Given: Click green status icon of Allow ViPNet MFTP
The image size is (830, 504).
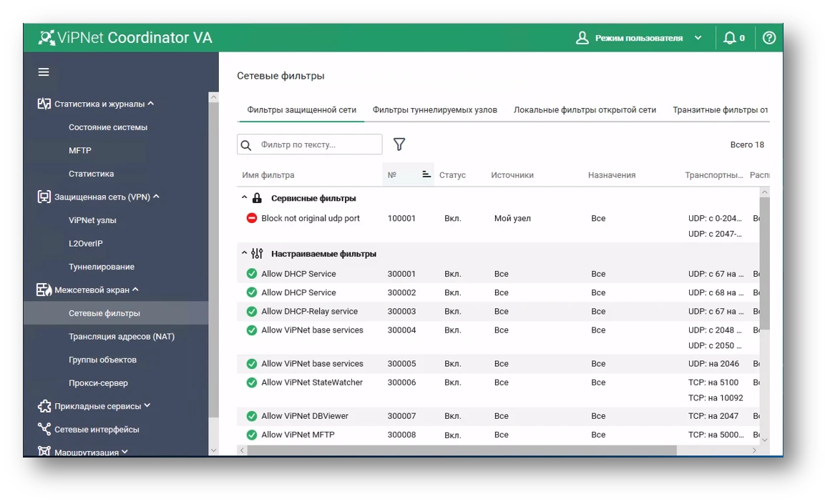Looking at the screenshot, I should 252,435.
